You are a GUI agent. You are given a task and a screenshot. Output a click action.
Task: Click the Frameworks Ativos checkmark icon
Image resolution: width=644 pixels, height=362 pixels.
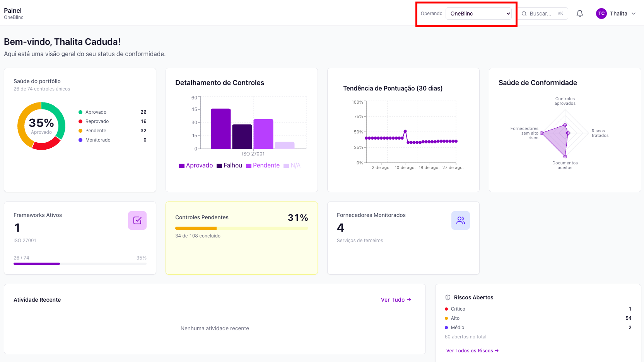(137, 220)
